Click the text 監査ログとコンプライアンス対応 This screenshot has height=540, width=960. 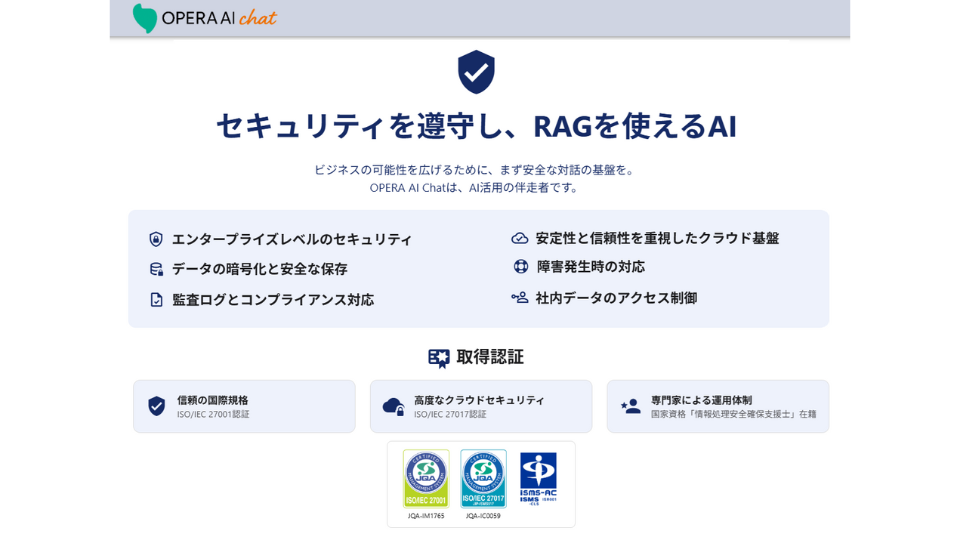[x=273, y=300]
